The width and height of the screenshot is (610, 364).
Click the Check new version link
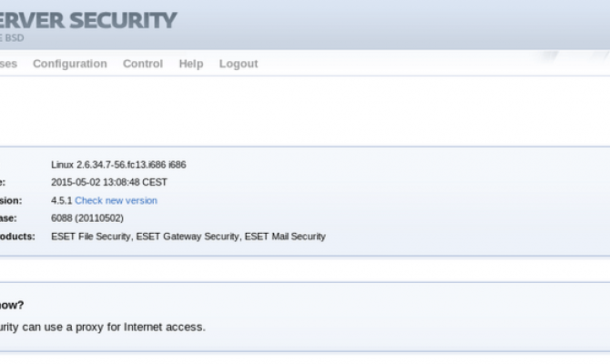point(116,200)
